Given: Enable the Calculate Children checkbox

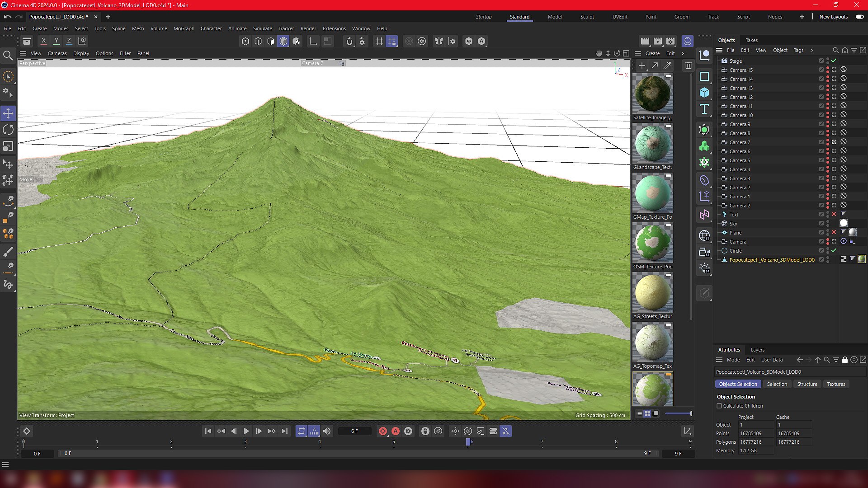Looking at the screenshot, I should (719, 406).
